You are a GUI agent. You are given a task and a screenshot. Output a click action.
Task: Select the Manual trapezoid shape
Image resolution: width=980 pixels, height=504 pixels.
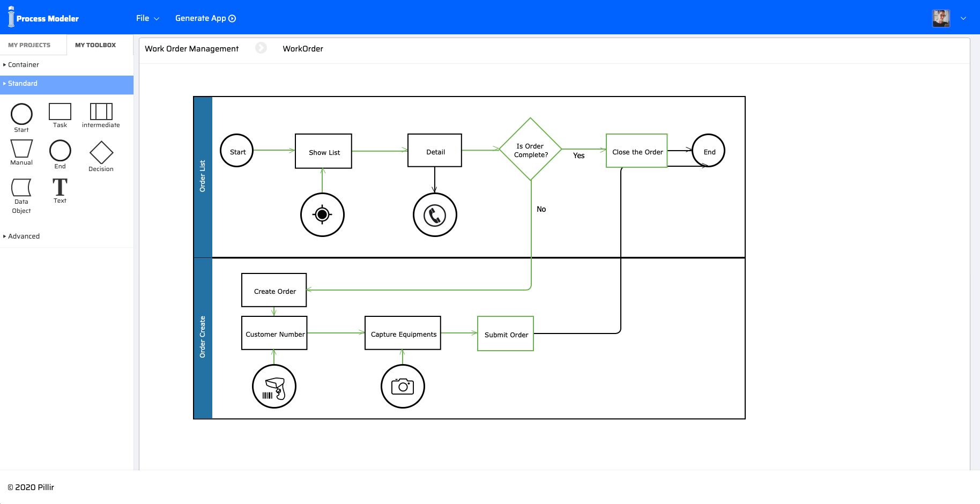(21, 149)
